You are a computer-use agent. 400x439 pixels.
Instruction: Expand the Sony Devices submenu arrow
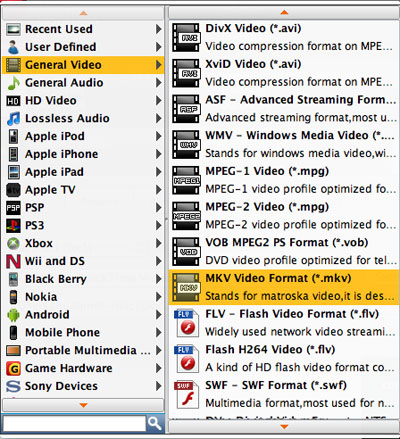[159, 386]
